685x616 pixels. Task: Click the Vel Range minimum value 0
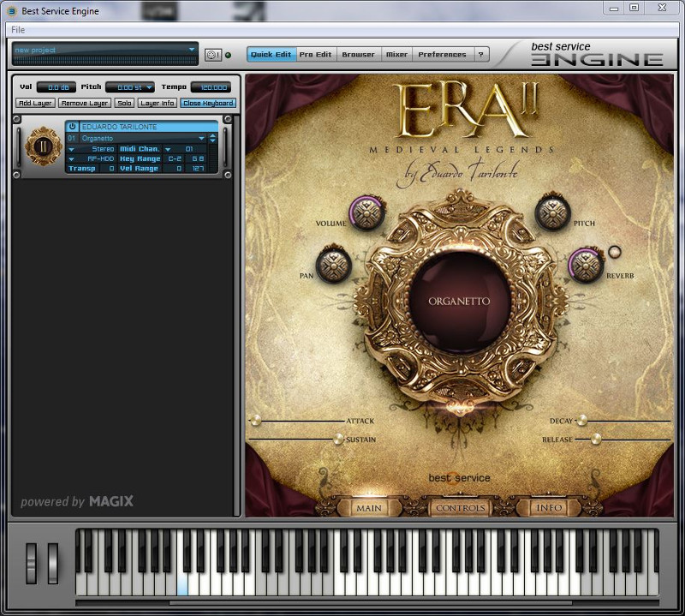(176, 168)
